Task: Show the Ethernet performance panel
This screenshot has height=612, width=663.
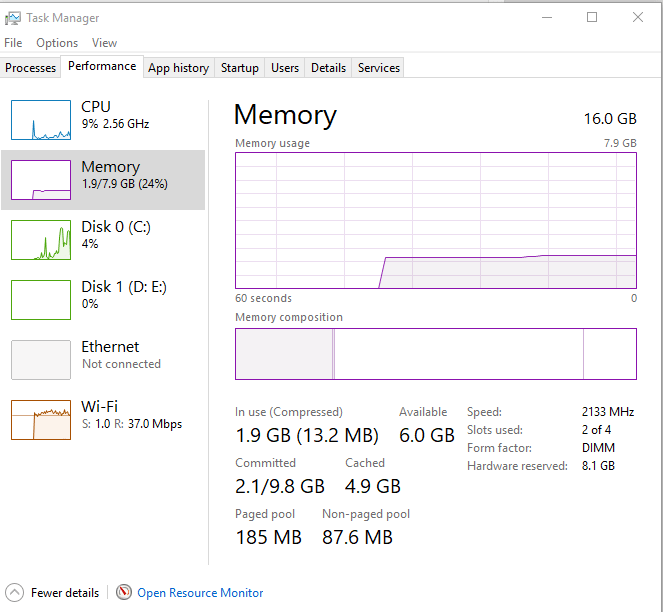Action: [41, 360]
